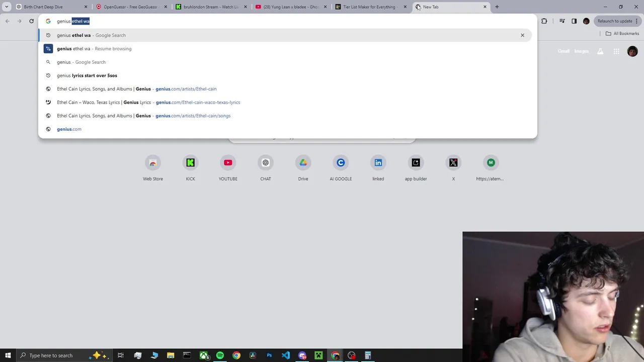Open Task View from the taskbar

click(x=121, y=355)
